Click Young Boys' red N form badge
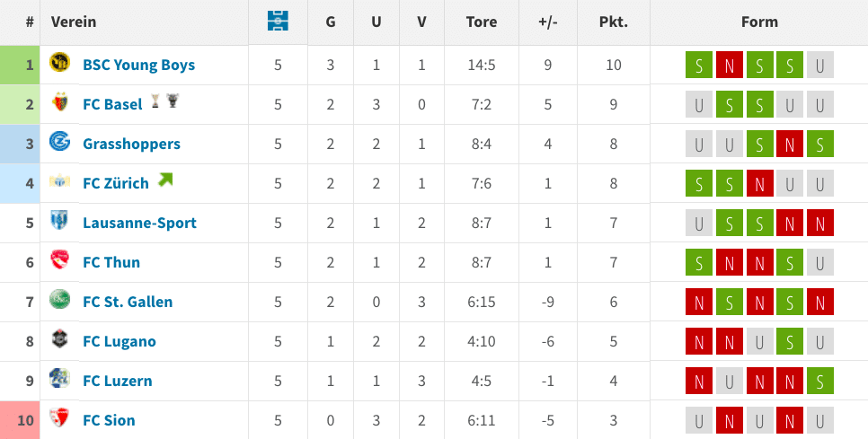 (x=729, y=65)
